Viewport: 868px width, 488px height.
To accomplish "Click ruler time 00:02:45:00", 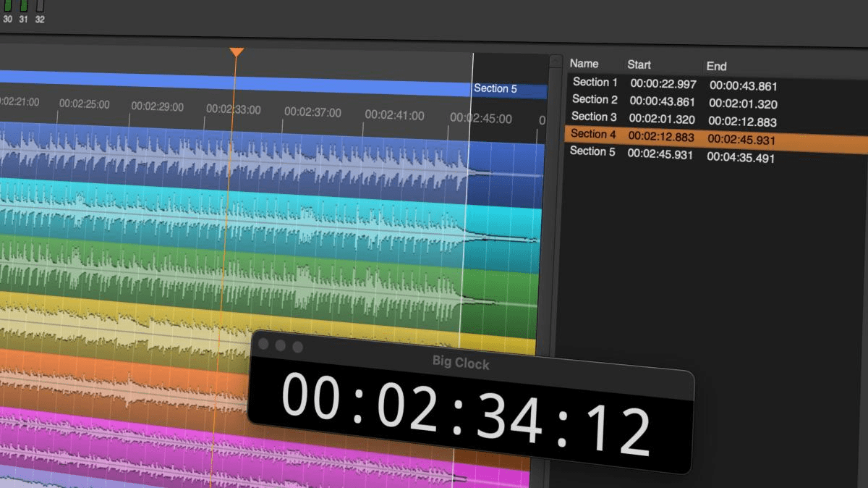I will click(x=480, y=118).
